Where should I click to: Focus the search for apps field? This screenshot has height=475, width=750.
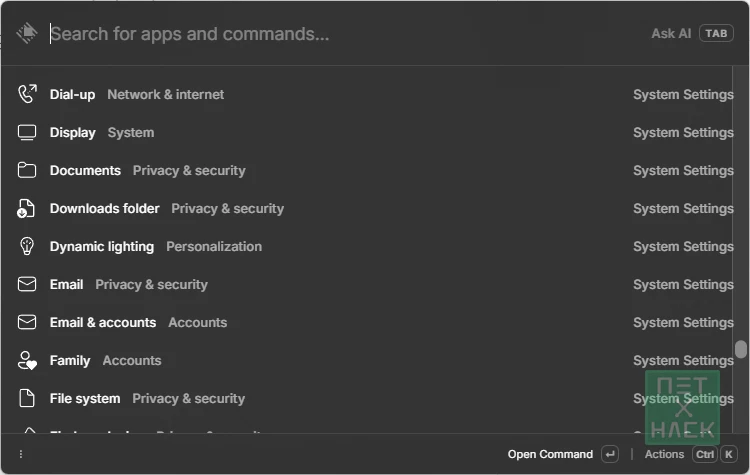[344, 33]
